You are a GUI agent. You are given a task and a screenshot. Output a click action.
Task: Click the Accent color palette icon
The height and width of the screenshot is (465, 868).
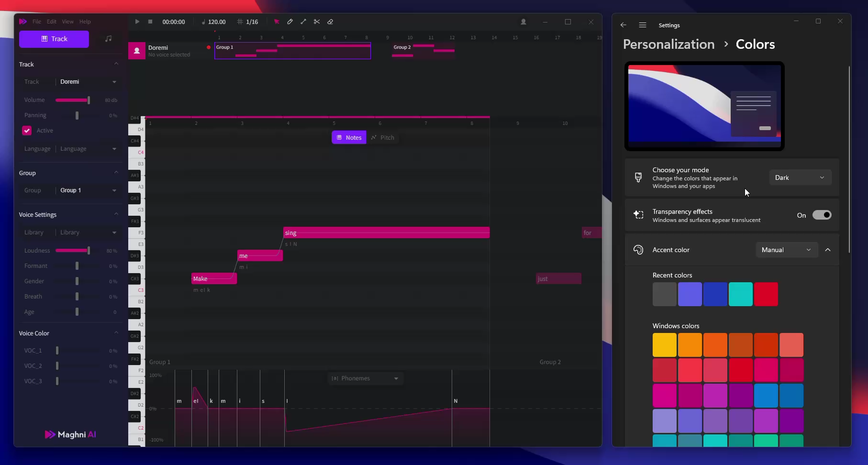638,250
